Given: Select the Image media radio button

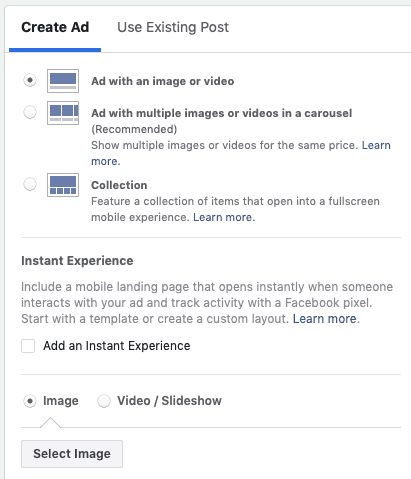Looking at the screenshot, I should click(x=30, y=401).
